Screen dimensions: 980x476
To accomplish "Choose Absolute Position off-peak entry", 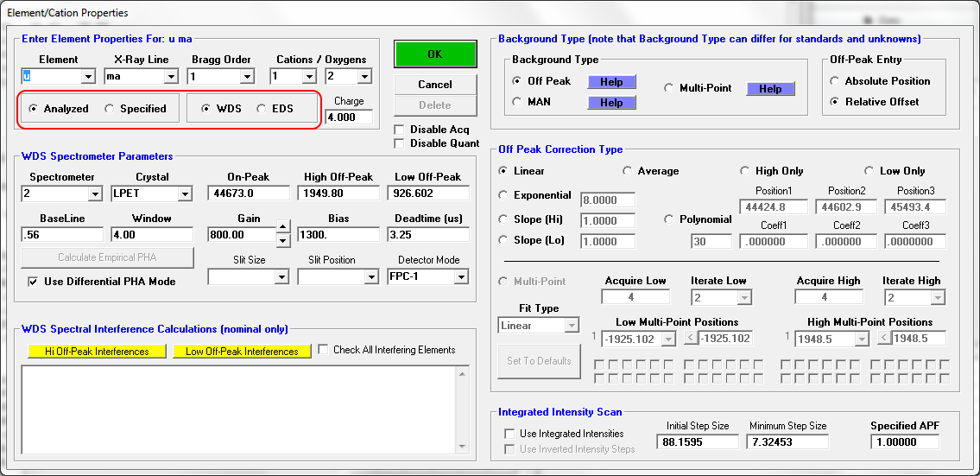I will [834, 81].
